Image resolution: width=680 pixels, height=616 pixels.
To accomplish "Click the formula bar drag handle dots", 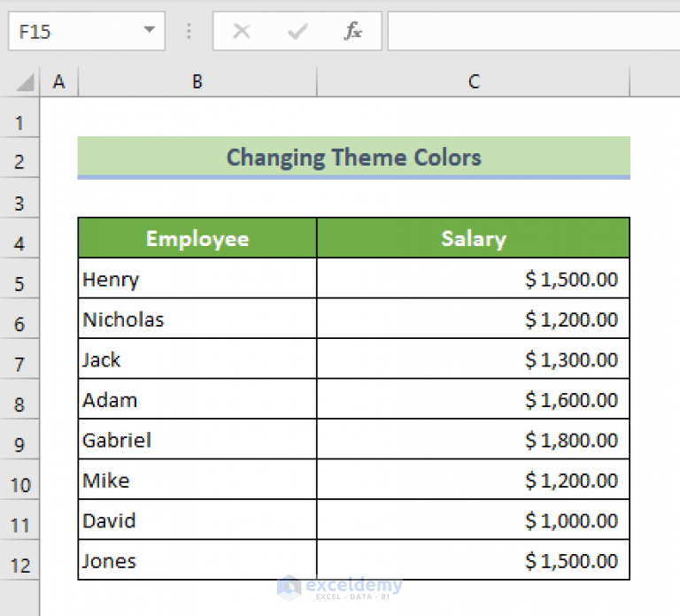I will coord(189,31).
